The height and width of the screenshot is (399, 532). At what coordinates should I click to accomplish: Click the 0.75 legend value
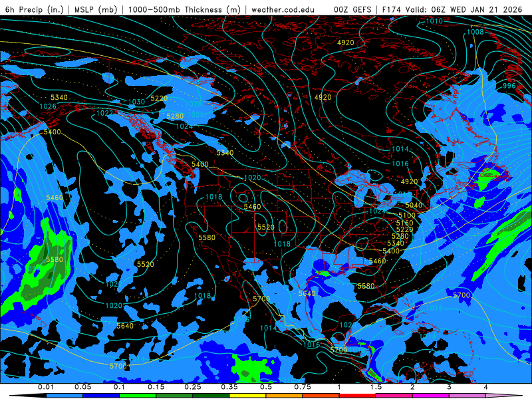(303, 387)
